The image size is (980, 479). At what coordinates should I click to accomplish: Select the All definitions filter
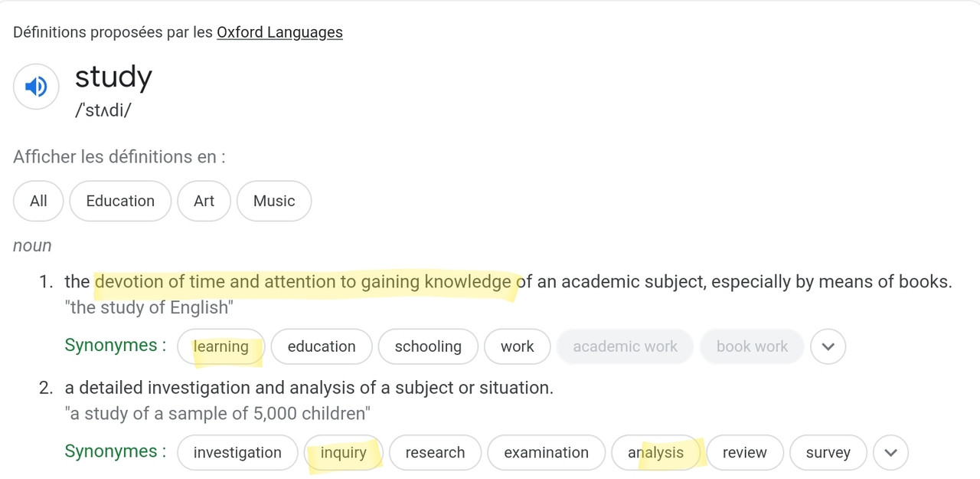(x=38, y=201)
